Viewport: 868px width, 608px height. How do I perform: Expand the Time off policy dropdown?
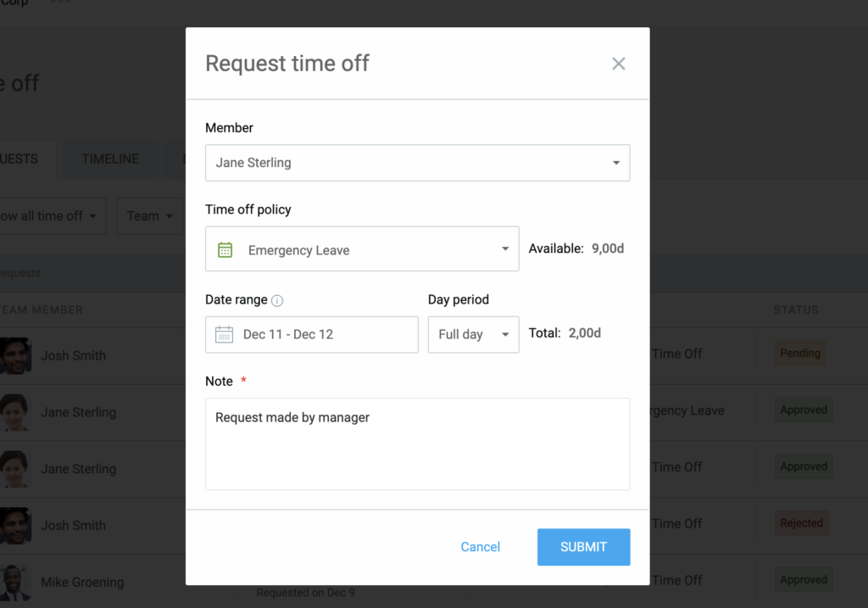pos(362,249)
